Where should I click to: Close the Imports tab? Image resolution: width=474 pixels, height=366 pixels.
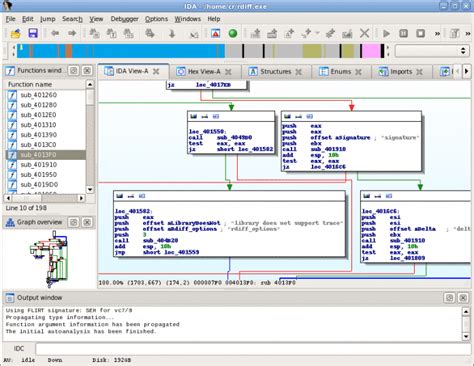click(x=420, y=72)
